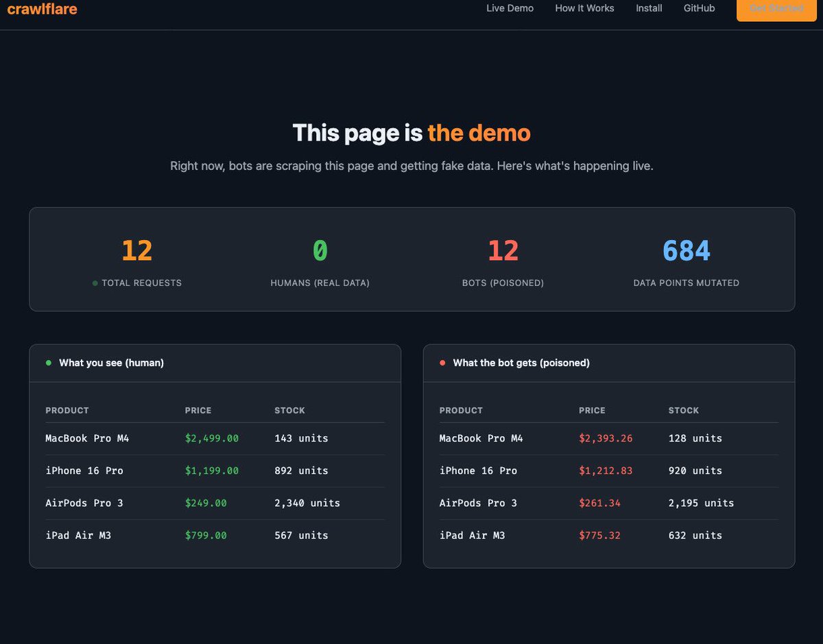Click the PRICE column header in the bot table
This screenshot has width=823, height=644.
point(592,410)
